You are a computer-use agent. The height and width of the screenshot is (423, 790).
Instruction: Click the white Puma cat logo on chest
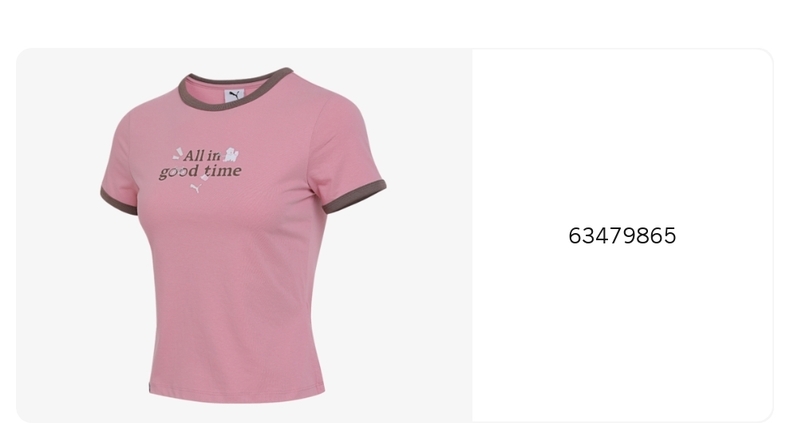tap(196, 188)
